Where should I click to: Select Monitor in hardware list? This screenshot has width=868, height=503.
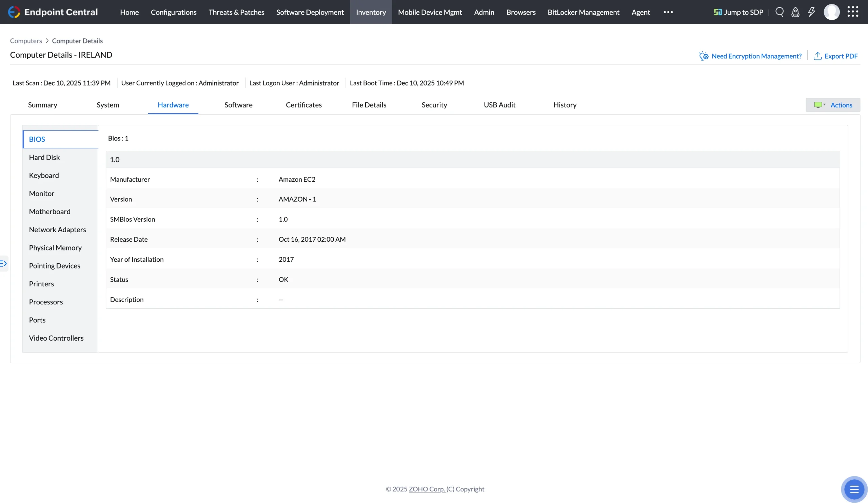tap(60, 194)
